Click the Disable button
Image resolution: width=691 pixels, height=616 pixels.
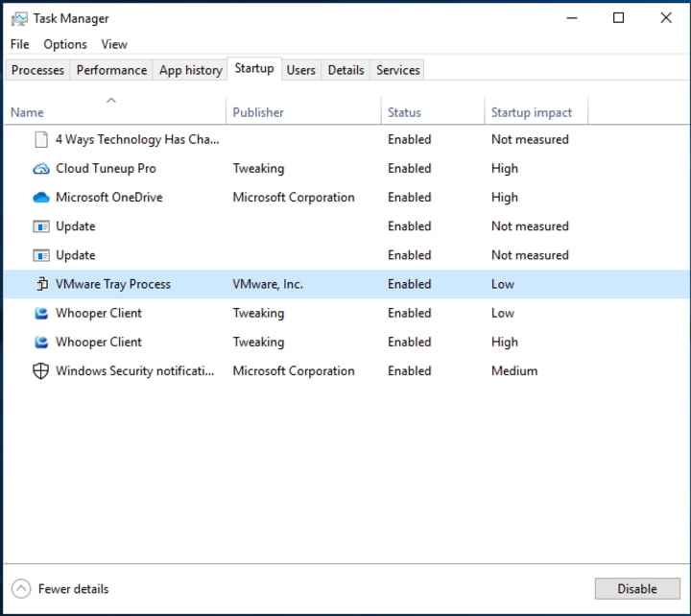637,589
